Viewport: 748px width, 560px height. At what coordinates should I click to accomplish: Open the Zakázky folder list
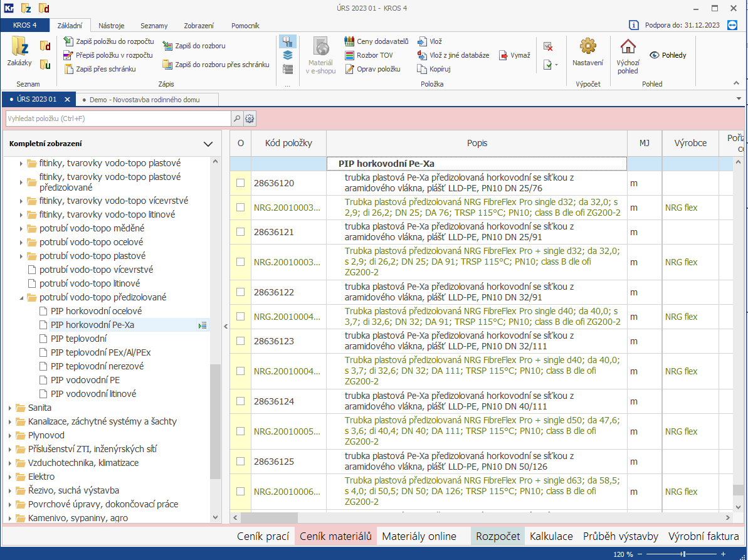(19, 51)
